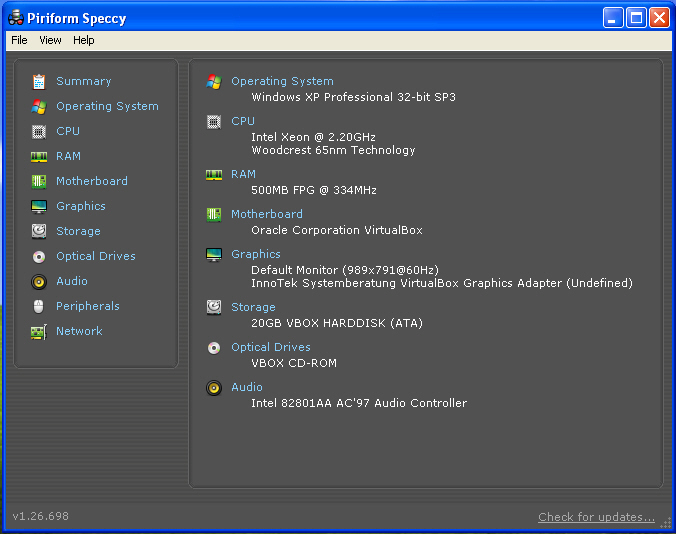Click Storage heading in summary panel
676x534 pixels.
tap(254, 307)
